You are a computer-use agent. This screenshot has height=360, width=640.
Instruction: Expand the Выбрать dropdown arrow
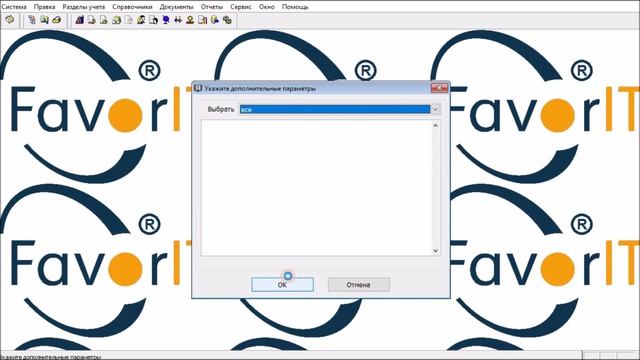pos(435,109)
